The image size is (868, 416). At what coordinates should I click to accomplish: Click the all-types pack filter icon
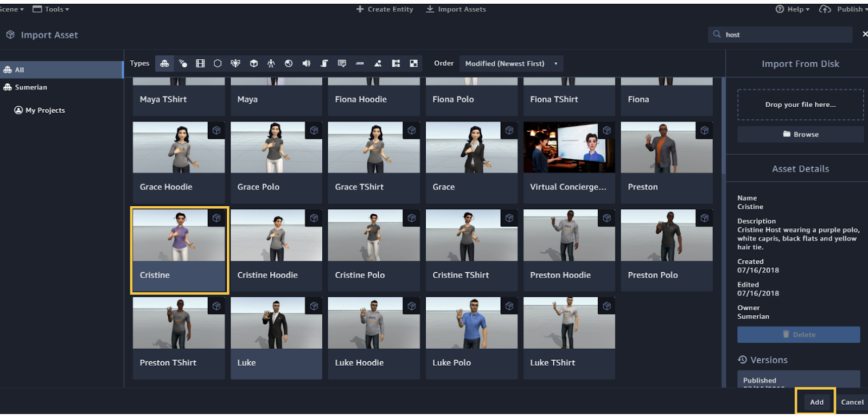click(164, 63)
